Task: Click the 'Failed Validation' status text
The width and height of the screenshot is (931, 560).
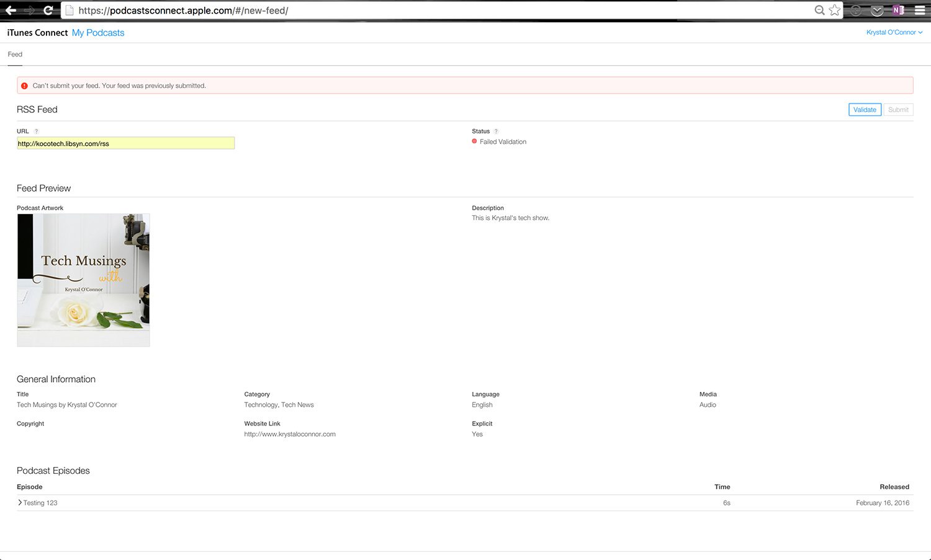Action: [x=503, y=142]
